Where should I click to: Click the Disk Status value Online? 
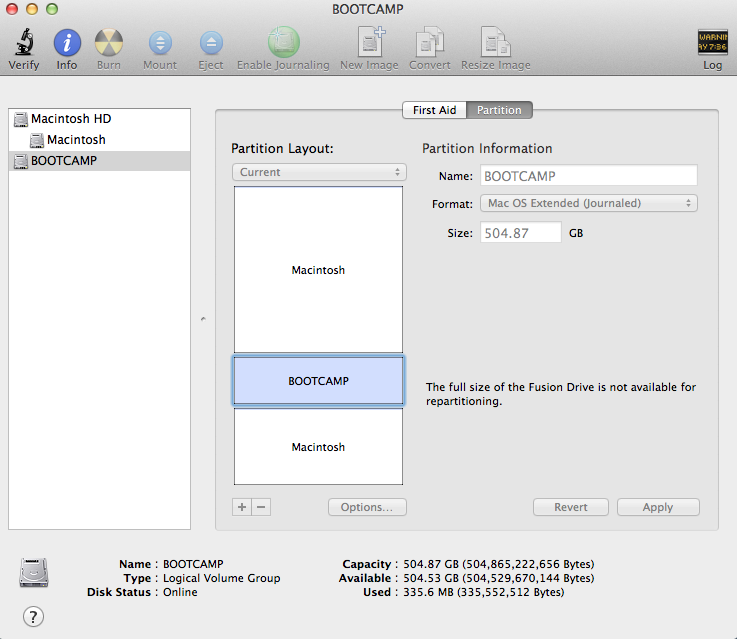180,592
